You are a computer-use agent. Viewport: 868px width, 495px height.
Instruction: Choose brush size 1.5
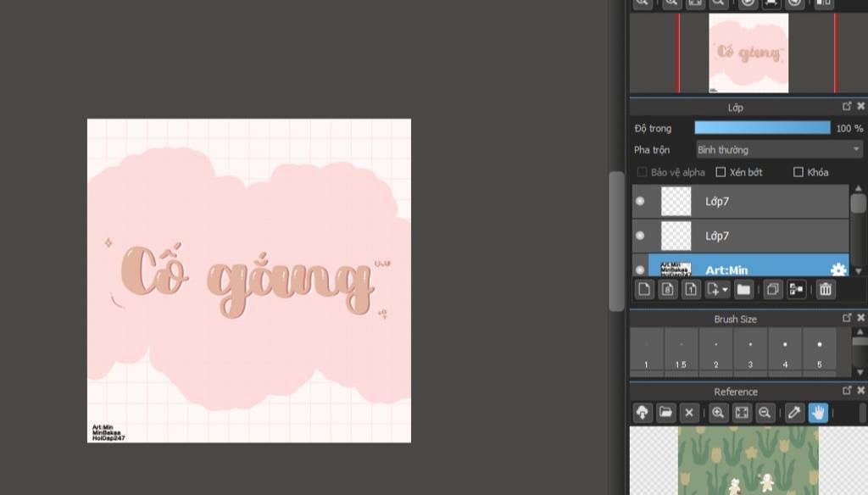681,351
